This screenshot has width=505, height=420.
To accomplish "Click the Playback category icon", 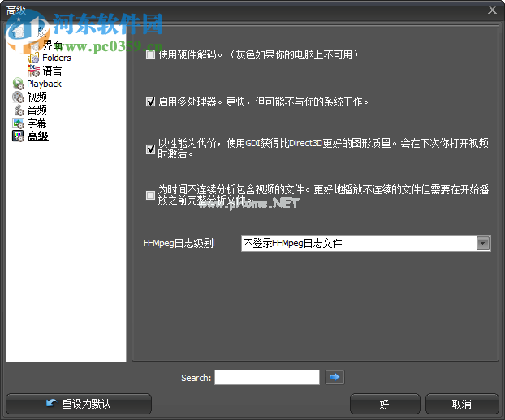I will pyautogui.click(x=19, y=84).
